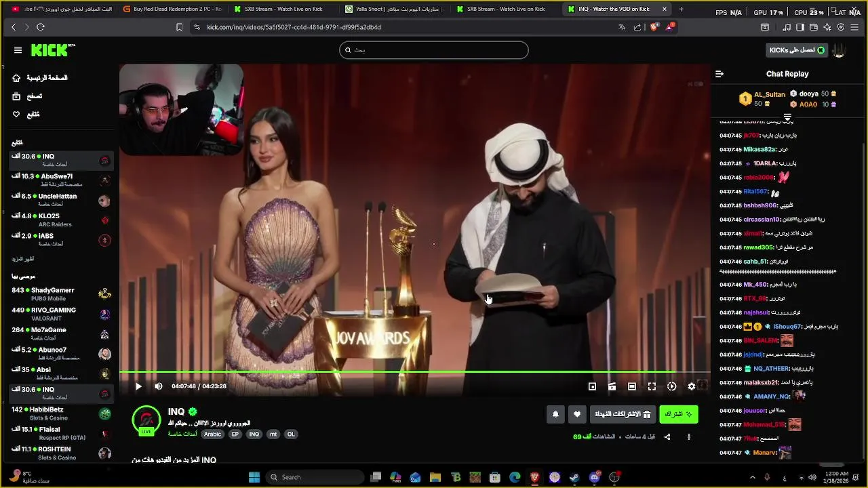The width and height of the screenshot is (868, 488).
Task: Open the following sidebar link with heart
Action: pyautogui.click(x=26, y=115)
